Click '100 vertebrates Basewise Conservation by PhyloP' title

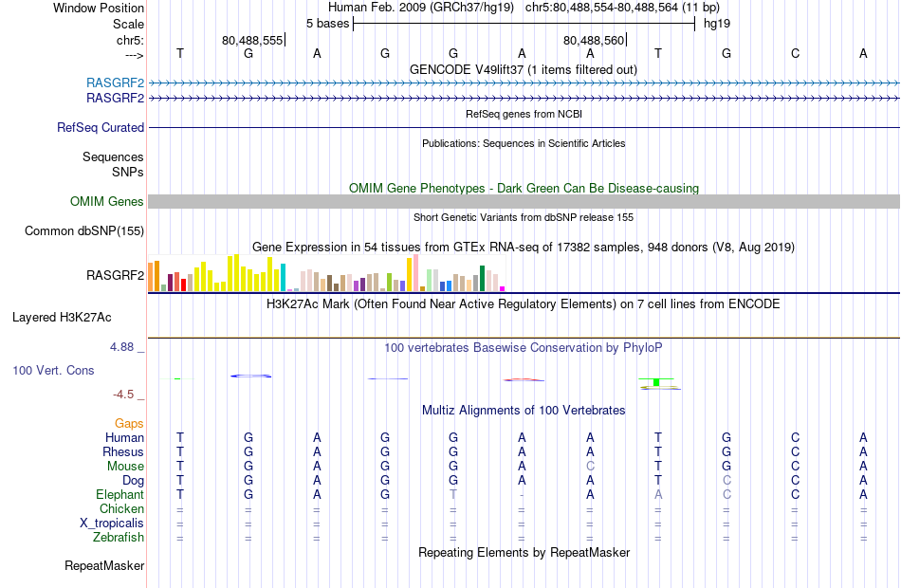pyautogui.click(x=523, y=347)
